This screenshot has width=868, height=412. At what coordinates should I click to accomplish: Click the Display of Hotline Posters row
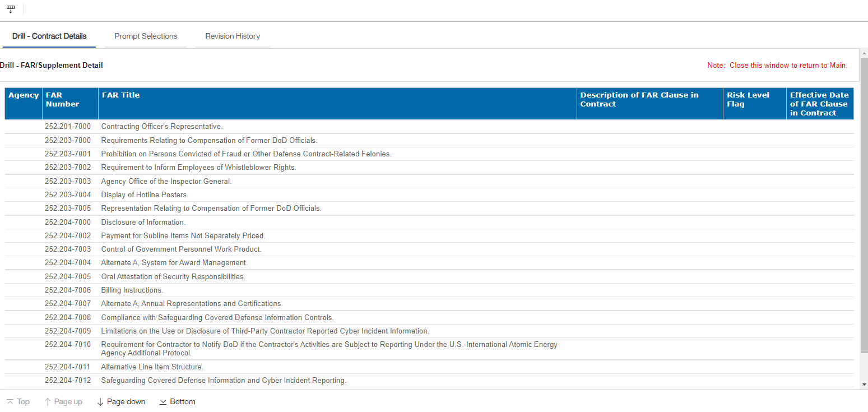(x=145, y=195)
